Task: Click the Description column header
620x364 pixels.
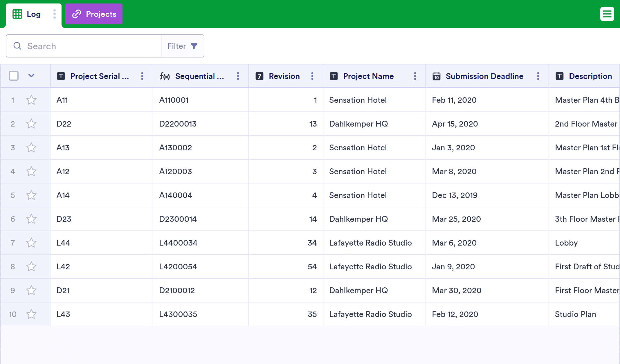Action: (x=590, y=76)
